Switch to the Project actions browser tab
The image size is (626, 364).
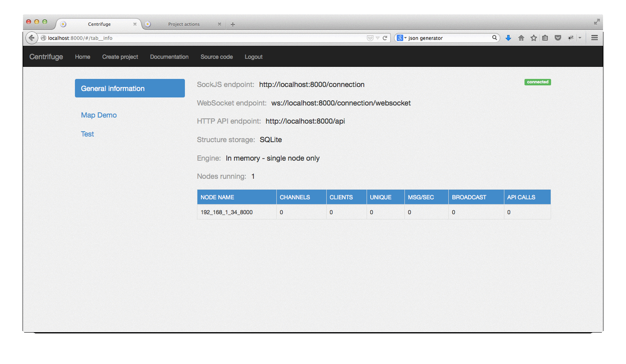tap(184, 24)
